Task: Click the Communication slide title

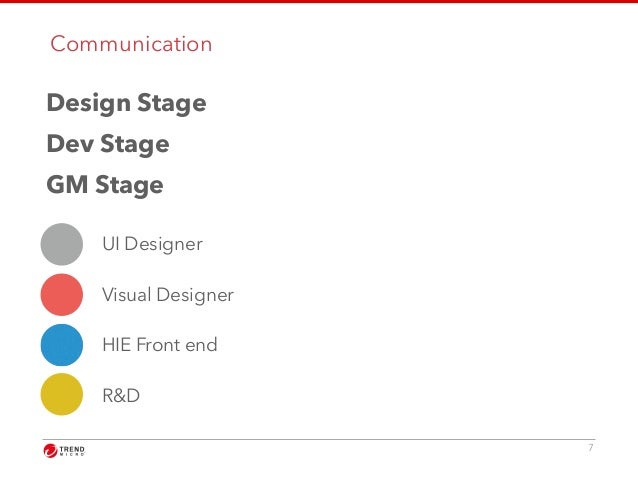Action: coord(131,44)
